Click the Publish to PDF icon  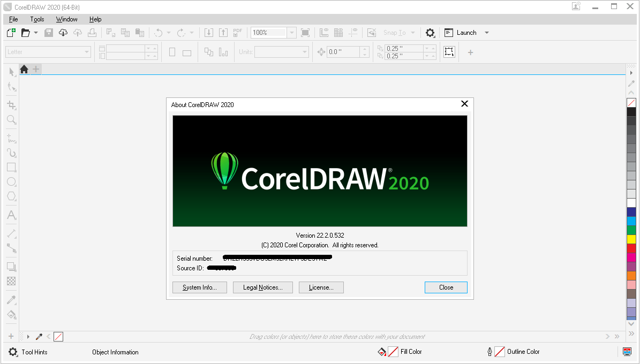tap(238, 33)
